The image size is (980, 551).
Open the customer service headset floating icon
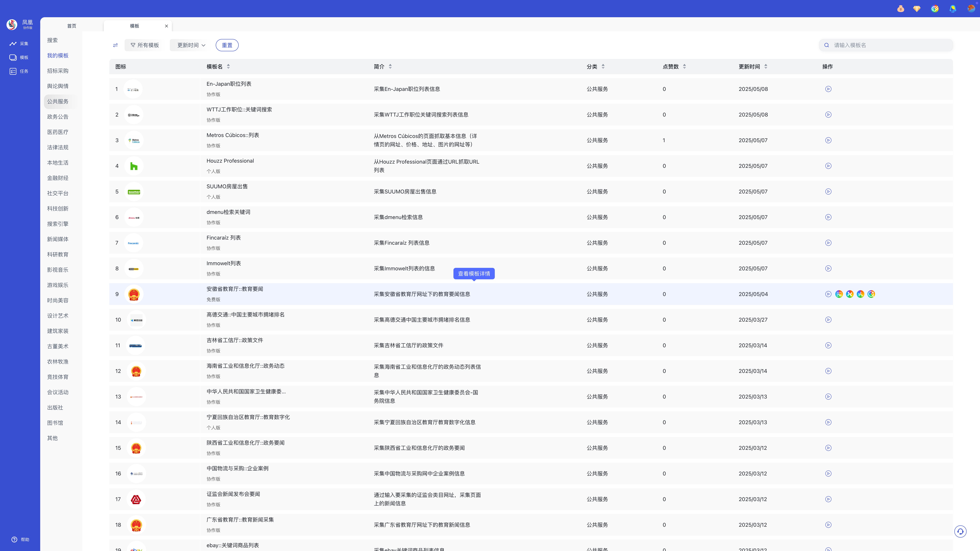960,531
